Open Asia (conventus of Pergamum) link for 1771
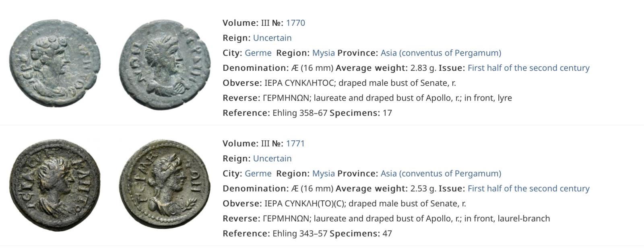Image resolution: width=644 pixels, height=249 pixels. click(x=441, y=173)
